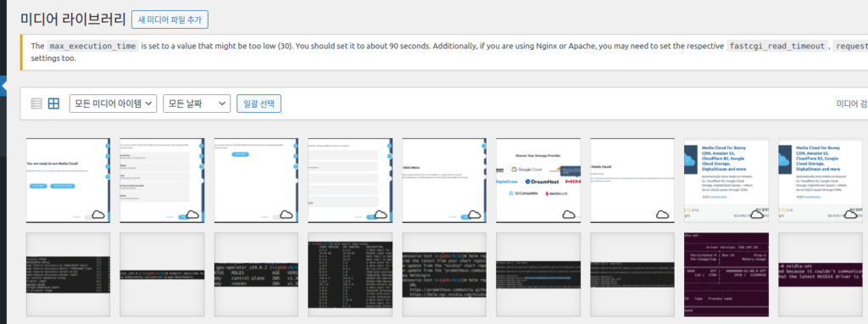Click the fastcgi_read_timeout code text in warning
Image resolution: width=868 pixels, height=324 pixels.
click(x=778, y=46)
